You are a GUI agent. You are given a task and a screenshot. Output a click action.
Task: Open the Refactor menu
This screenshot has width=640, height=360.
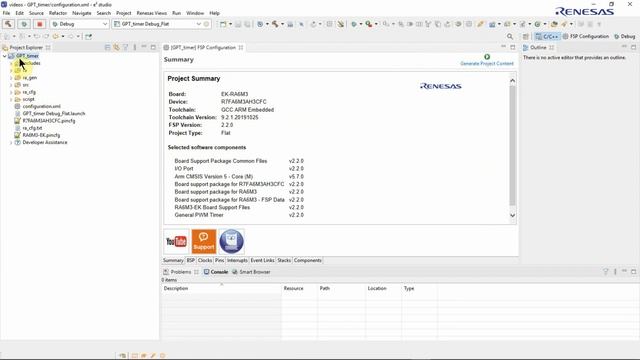[58, 13]
